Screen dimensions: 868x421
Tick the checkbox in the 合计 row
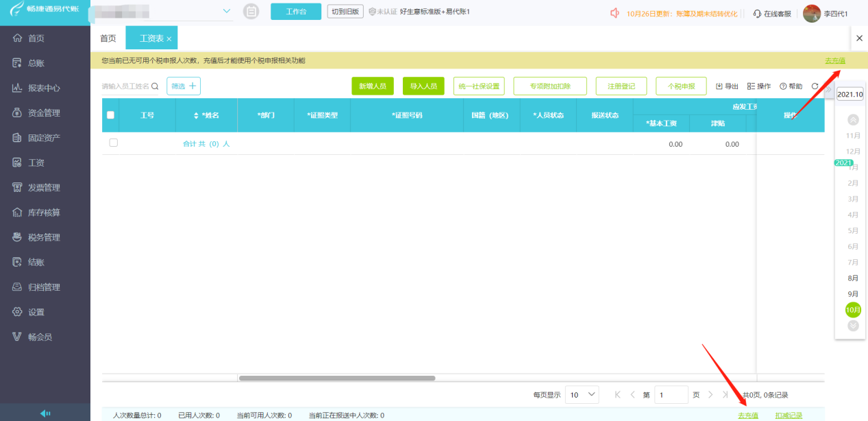[114, 143]
